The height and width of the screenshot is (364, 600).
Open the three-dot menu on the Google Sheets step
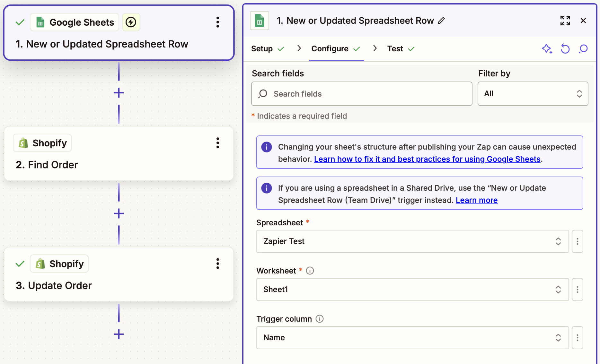[x=218, y=22]
